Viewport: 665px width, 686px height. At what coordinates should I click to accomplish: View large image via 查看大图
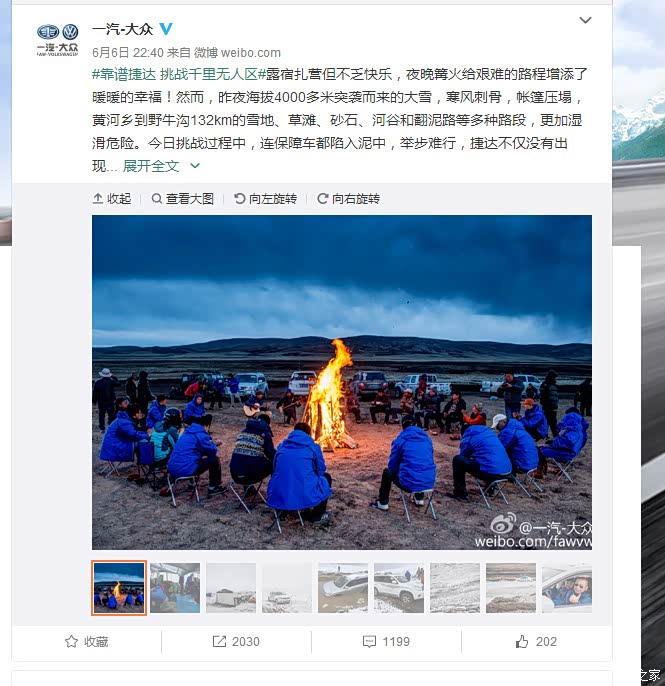coord(182,199)
